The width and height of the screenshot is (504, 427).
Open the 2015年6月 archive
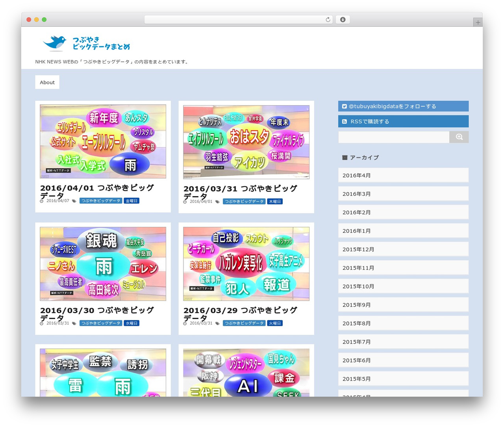403,360
